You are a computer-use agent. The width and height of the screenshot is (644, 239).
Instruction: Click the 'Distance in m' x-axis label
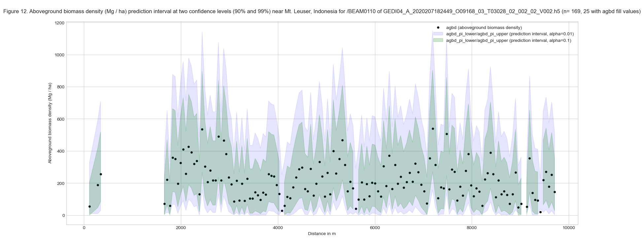click(x=322, y=233)
